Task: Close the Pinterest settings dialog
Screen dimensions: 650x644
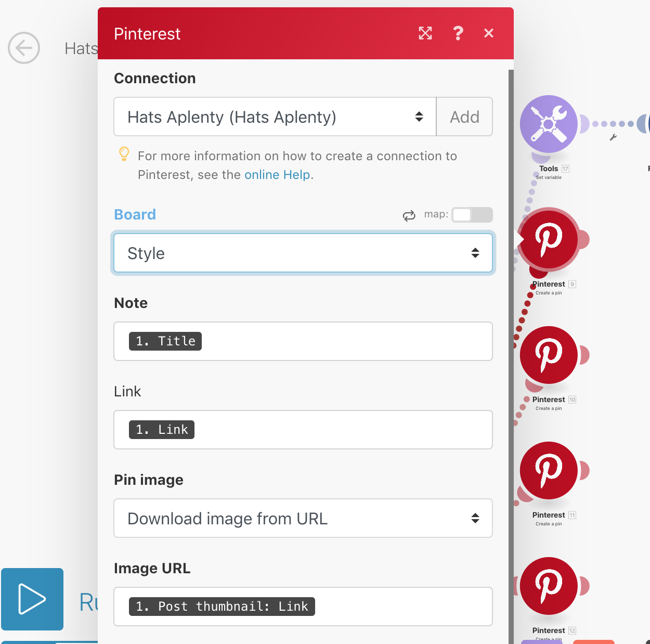Action: [489, 33]
